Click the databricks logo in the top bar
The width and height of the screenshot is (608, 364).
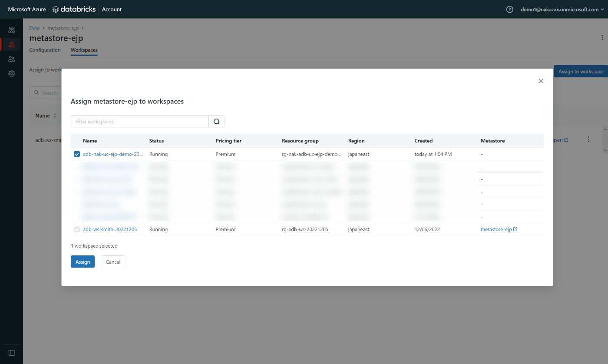pos(74,9)
